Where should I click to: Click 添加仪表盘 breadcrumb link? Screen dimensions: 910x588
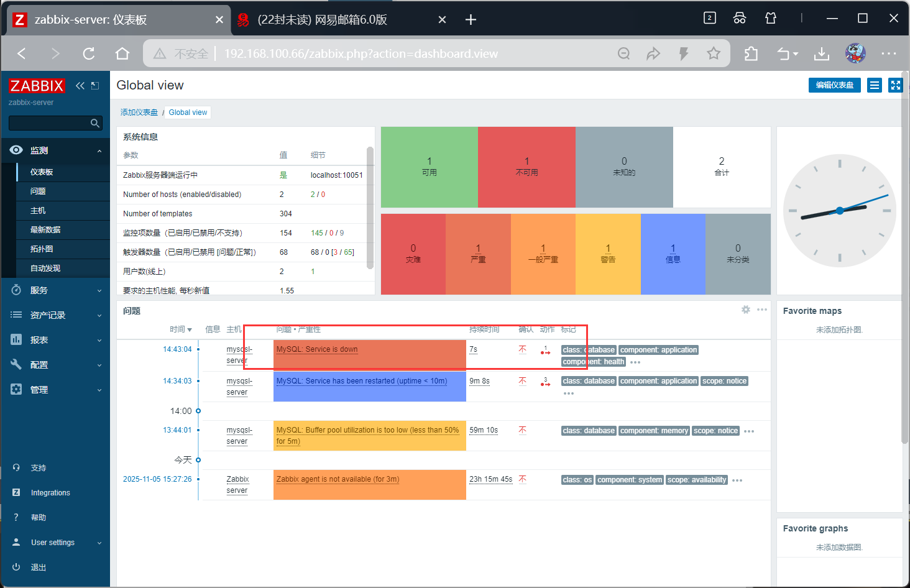click(139, 113)
